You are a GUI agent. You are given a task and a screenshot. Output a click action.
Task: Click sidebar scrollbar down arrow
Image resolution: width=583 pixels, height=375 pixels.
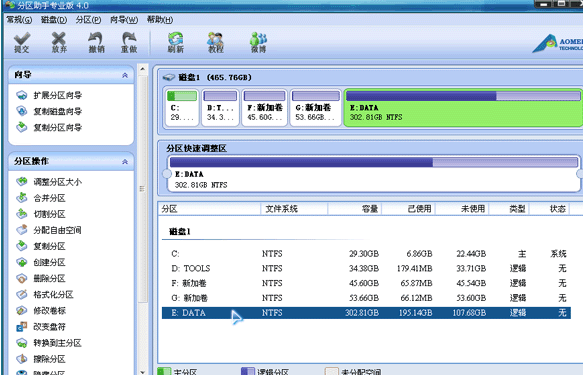click(x=143, y=371)
